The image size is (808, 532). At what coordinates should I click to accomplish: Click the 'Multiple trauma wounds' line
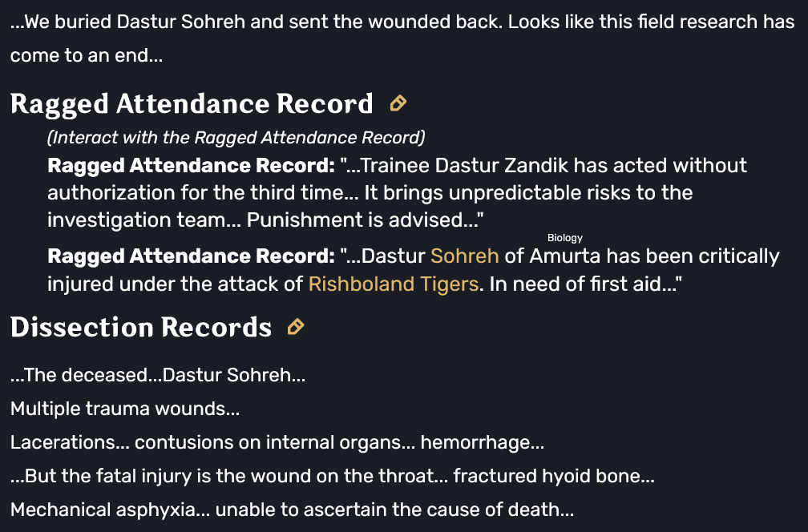[x=125, y=409]
